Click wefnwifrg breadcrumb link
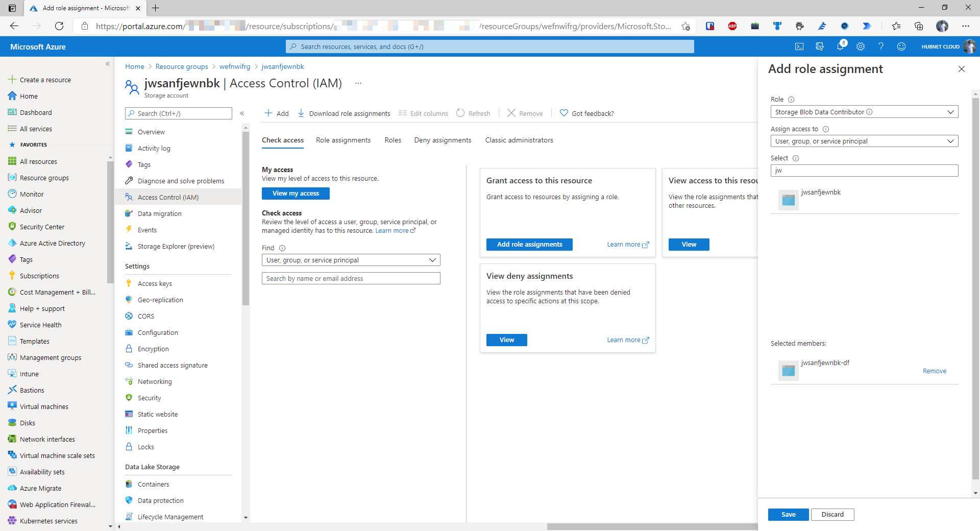Viewport: 980px width, 531px height. [x=235, y=66]
